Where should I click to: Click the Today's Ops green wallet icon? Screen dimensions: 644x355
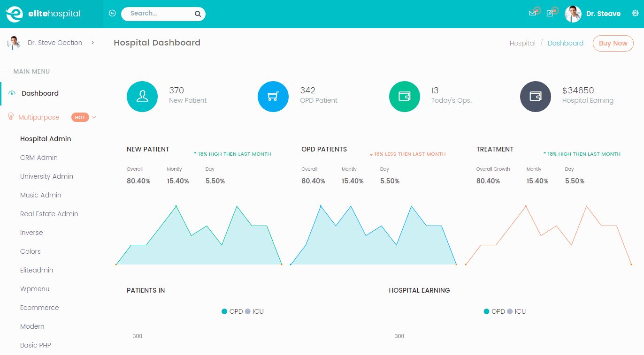[404, 97]
